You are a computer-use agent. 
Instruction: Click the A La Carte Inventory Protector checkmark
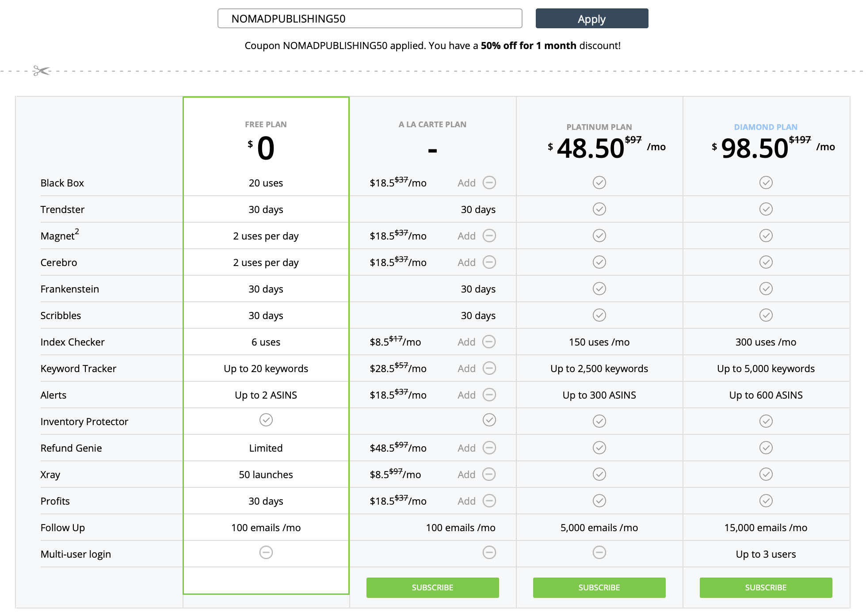click(x=489, y=420)
